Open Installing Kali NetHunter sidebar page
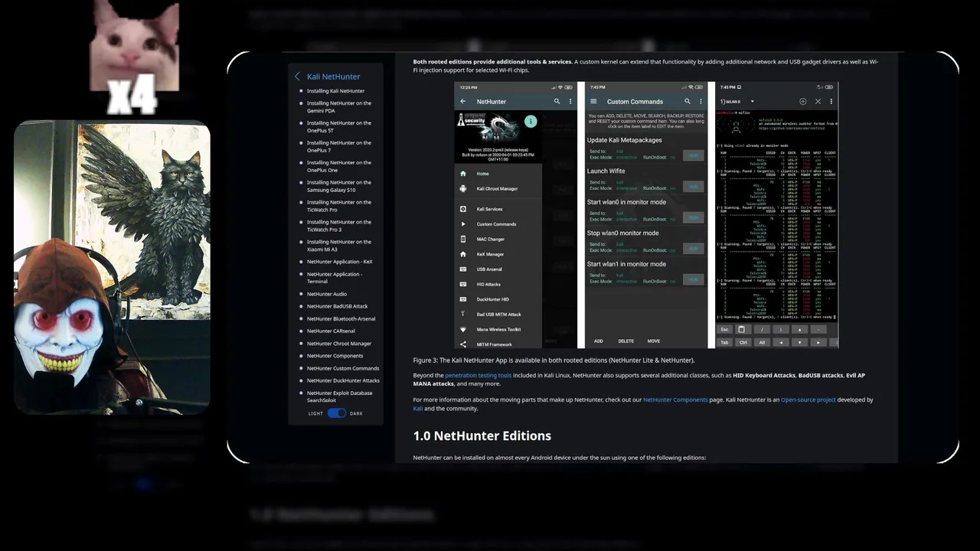 pos(335,91)
